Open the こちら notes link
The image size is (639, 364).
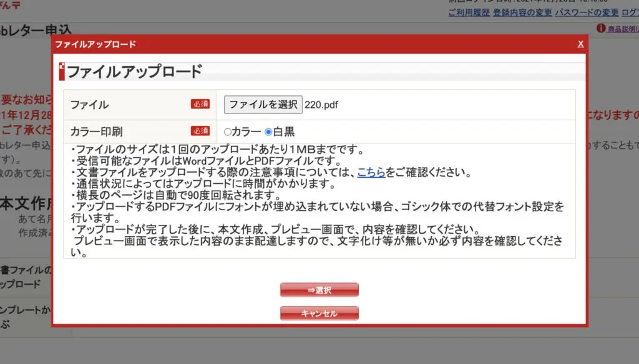click(x=371, y=173)
